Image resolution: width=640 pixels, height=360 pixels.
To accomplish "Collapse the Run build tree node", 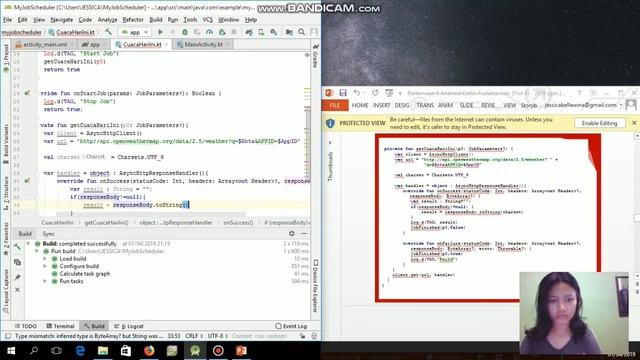I will point(36,251).
